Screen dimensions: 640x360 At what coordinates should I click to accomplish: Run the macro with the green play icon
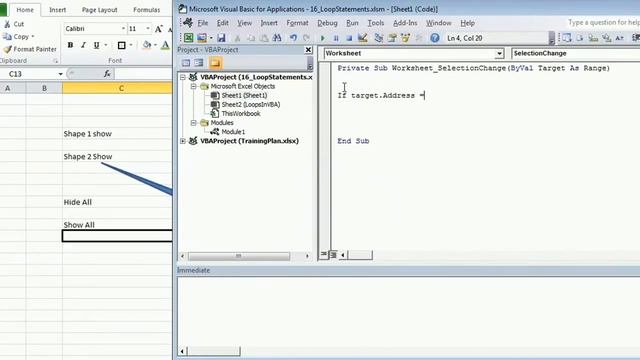(x=322, y=38)
